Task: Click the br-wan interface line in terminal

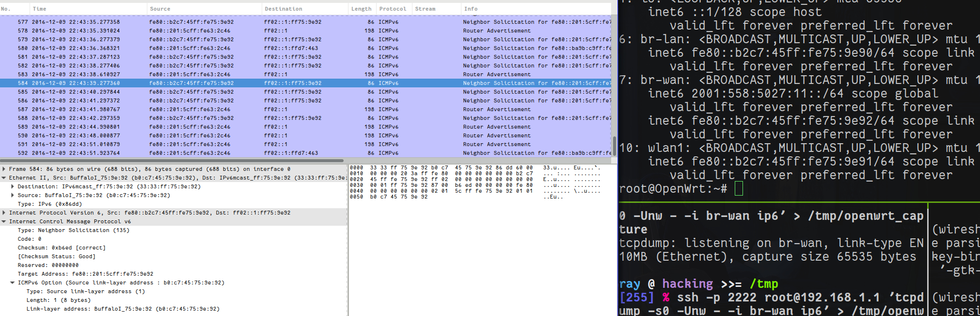Action: [800, 80]
